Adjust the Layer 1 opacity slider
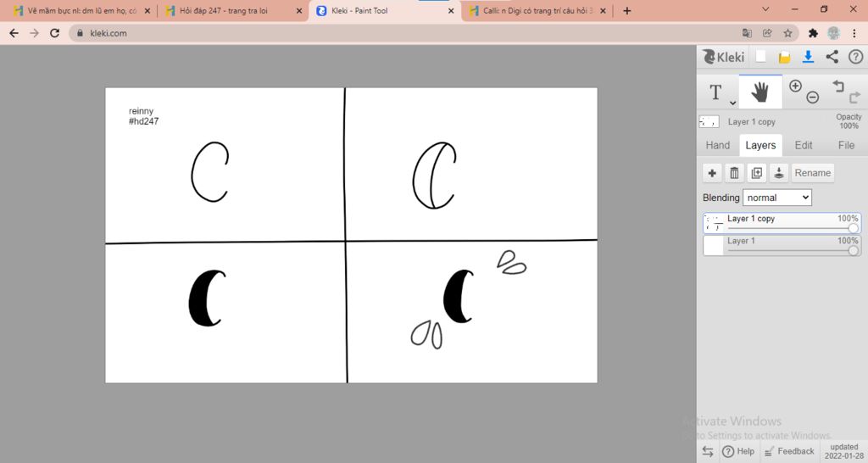 pos(853,250)
